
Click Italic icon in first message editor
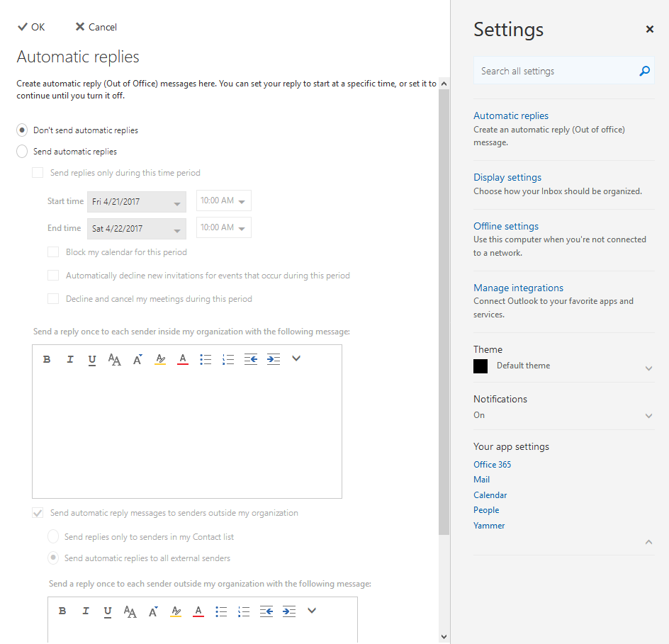pos(69,359)
